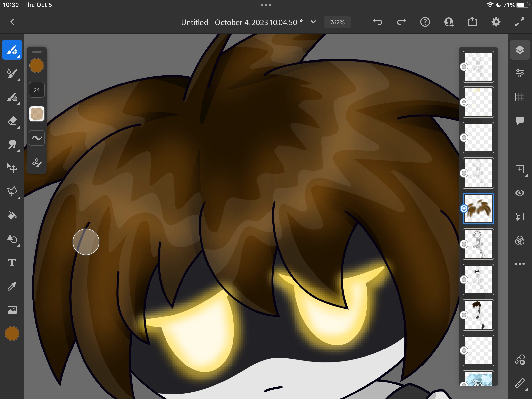
Task: Open the three-dot layer actions menu
Action: (x=520, y=264)
